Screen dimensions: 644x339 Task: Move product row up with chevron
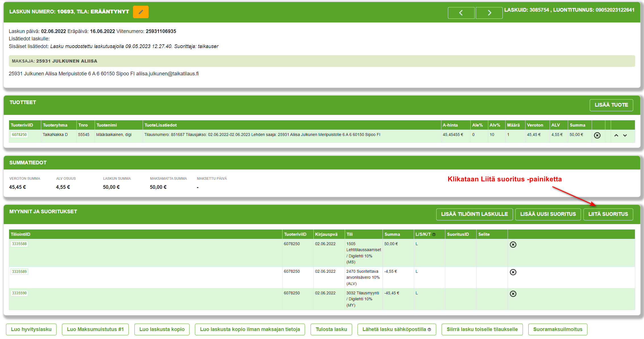616,135
